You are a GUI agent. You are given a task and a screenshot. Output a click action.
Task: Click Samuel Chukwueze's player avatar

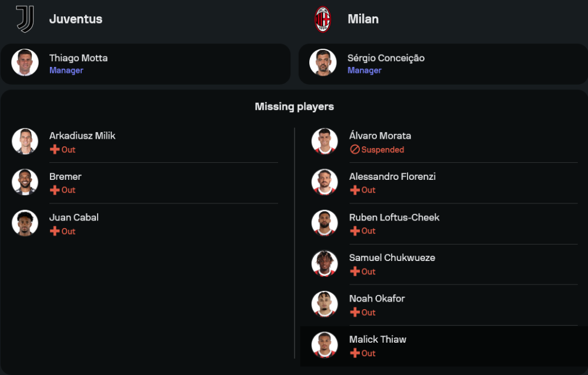pos(325,264)
